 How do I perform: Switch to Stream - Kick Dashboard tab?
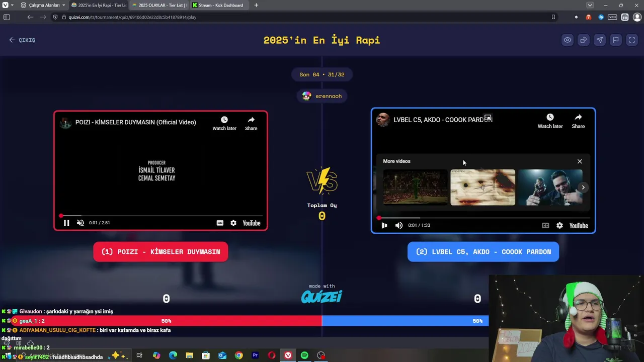pyautogui.click(x=219, y=5)
